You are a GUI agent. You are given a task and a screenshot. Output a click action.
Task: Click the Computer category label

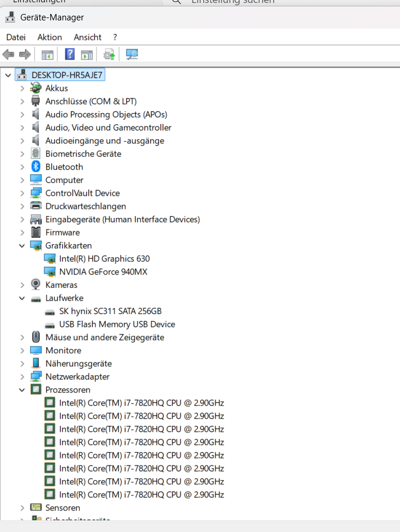[x=64, y=180]
